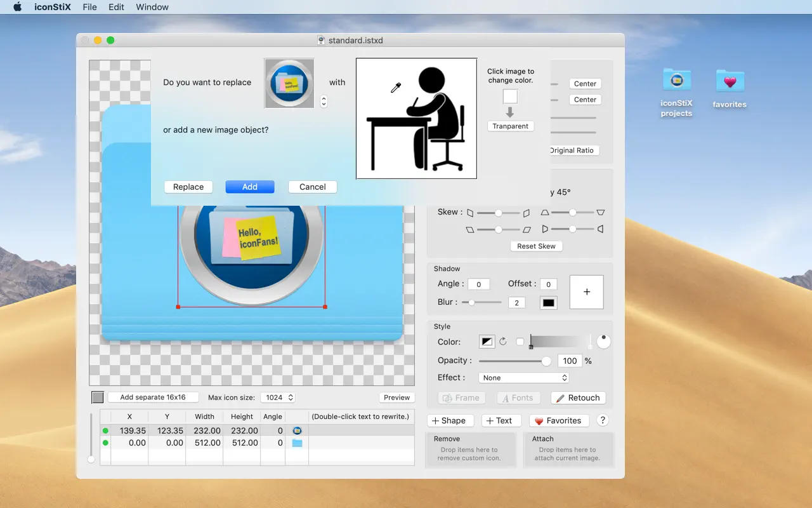Click the white color well above the arrow

pos(510,96)
